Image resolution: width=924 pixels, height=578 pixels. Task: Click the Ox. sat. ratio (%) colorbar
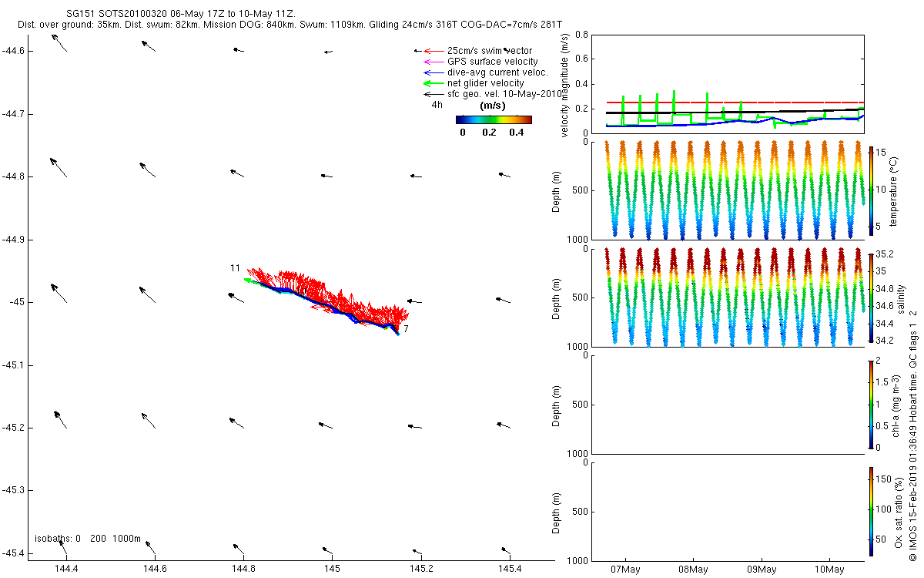871,510
